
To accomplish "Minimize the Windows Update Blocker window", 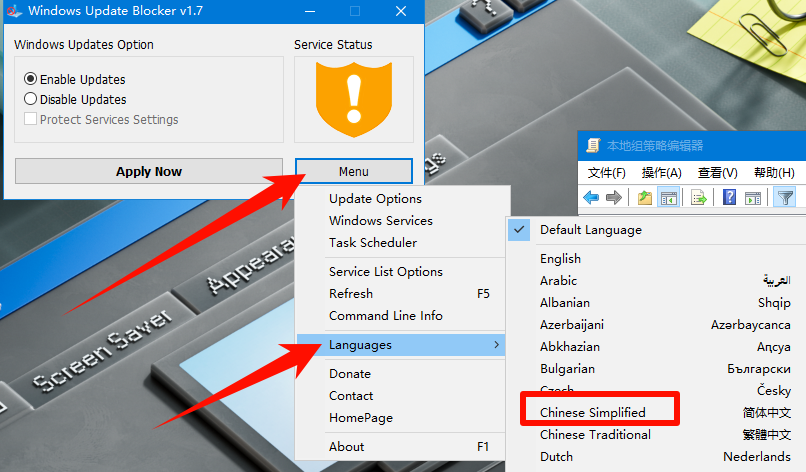I will pyautogui.click(x=310, y=11).
